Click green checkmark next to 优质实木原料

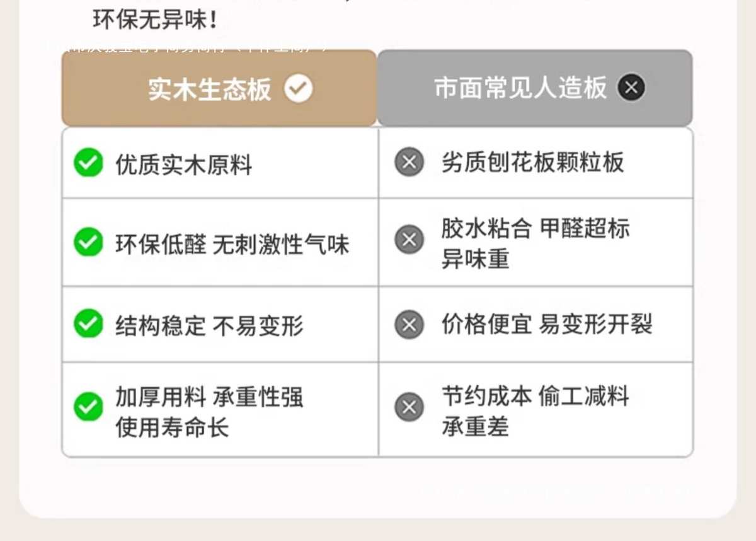point(88,163)
